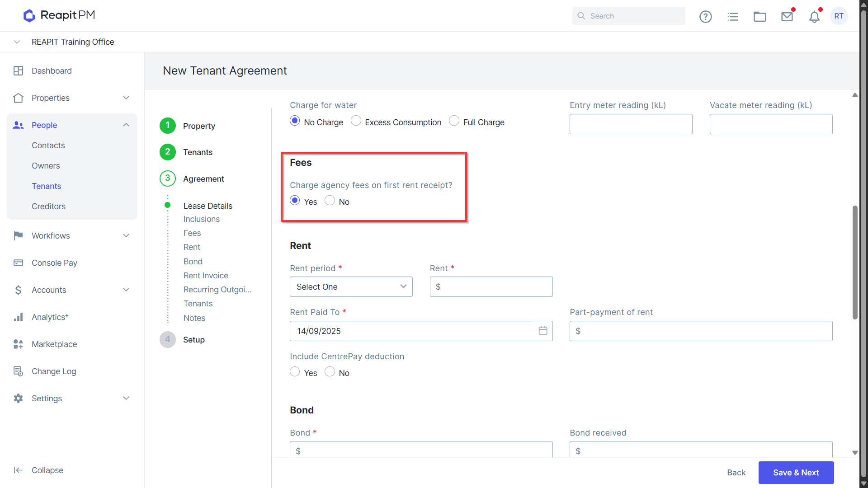
Task: Jump to Rent Invoice agreement section
Action: tap(206, 276)
